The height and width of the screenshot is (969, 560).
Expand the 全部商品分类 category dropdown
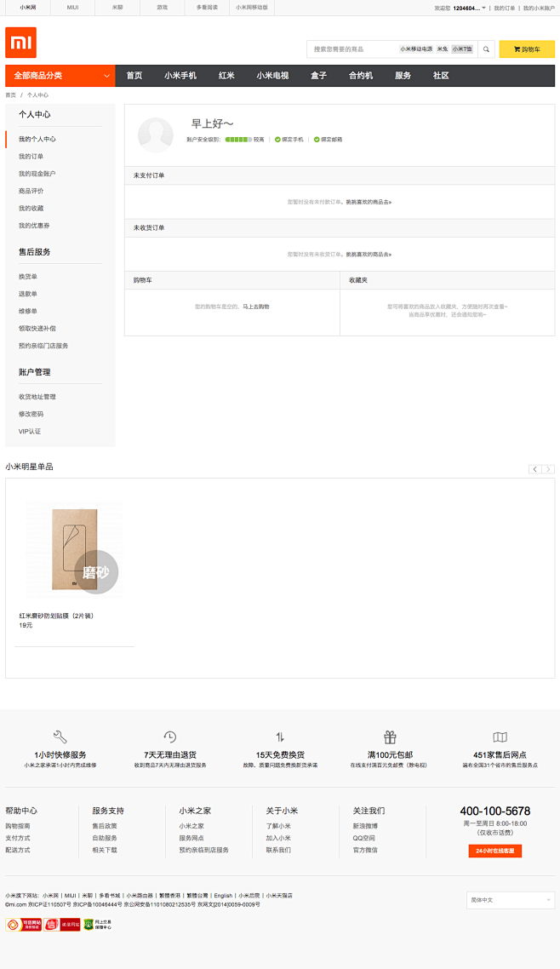[x=60, y=76]
